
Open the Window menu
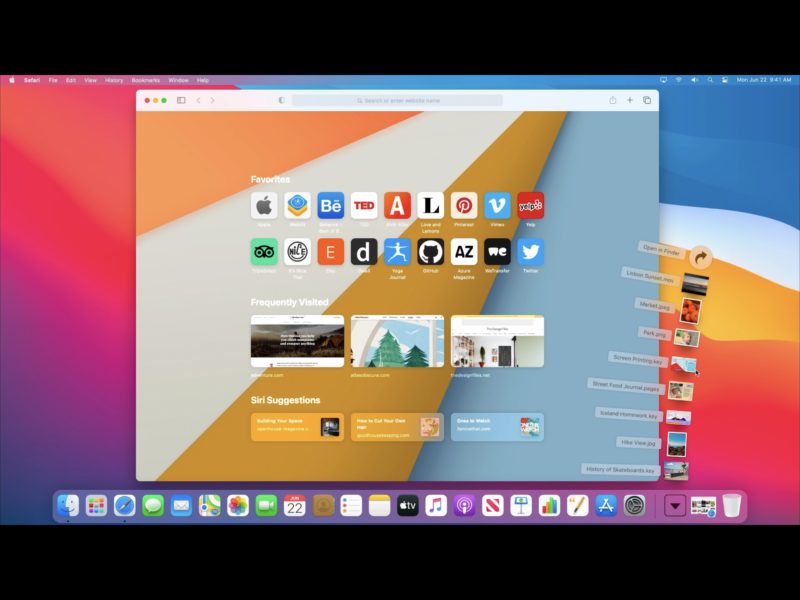coord(178,80)
